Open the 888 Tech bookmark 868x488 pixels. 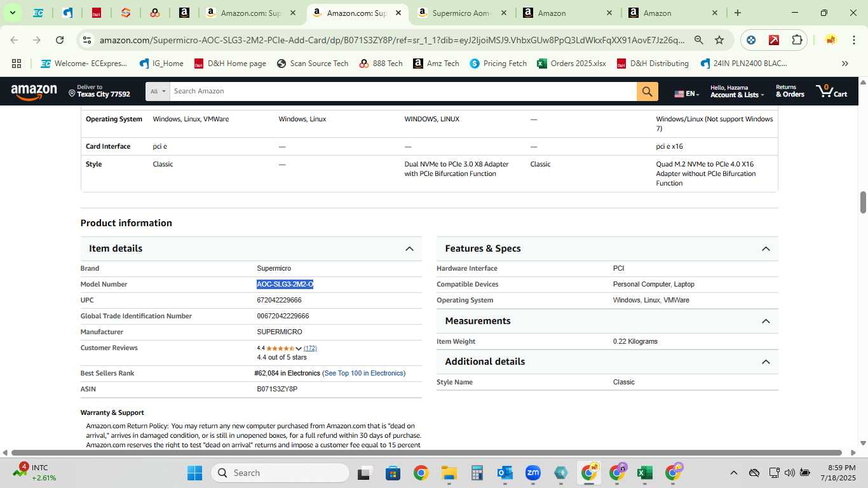381,64
